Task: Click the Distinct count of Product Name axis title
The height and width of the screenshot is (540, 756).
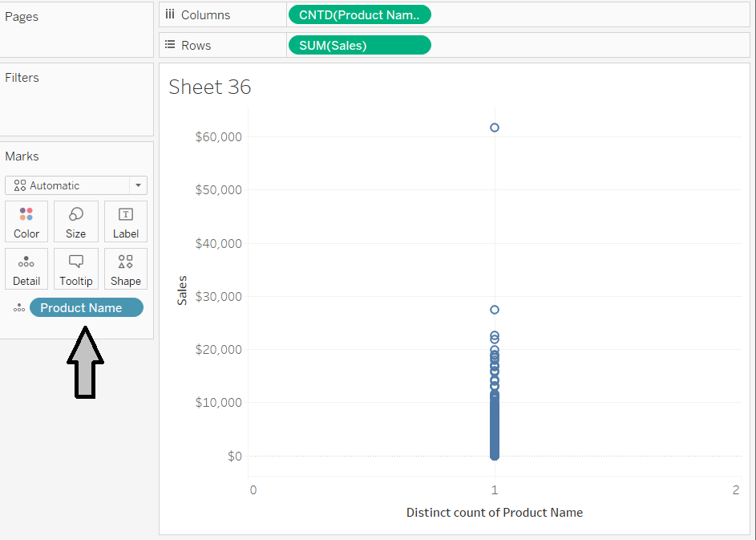Action: tap(495, 513)
